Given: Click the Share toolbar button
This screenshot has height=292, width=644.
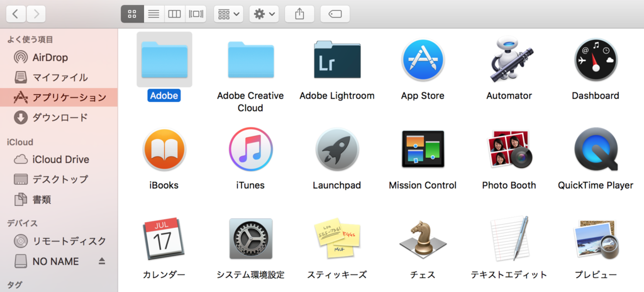Looking at the screenshot, I should (x=300, y=14).
